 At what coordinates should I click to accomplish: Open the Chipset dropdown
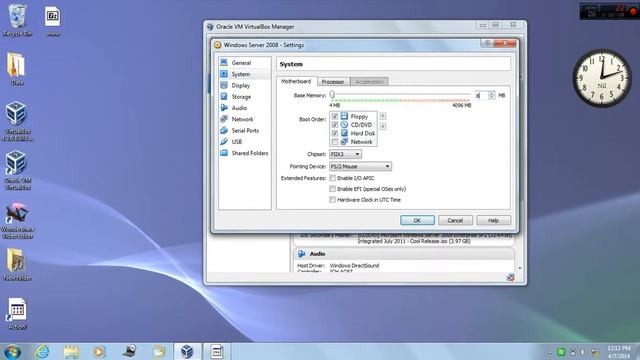pos(345,154)
